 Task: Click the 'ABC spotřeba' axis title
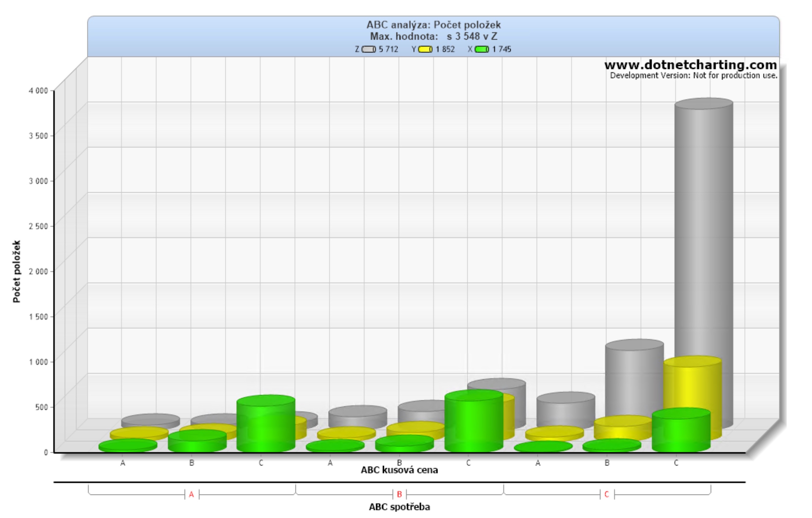point(399,507)
